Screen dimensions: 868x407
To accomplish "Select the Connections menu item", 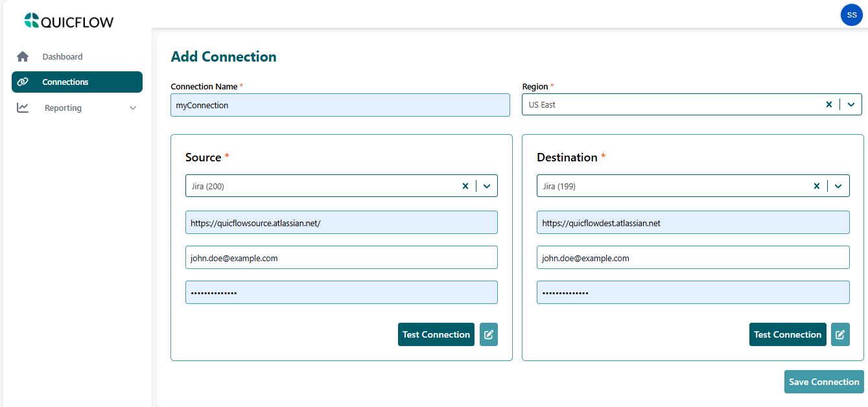I will [x=65, y=82].
